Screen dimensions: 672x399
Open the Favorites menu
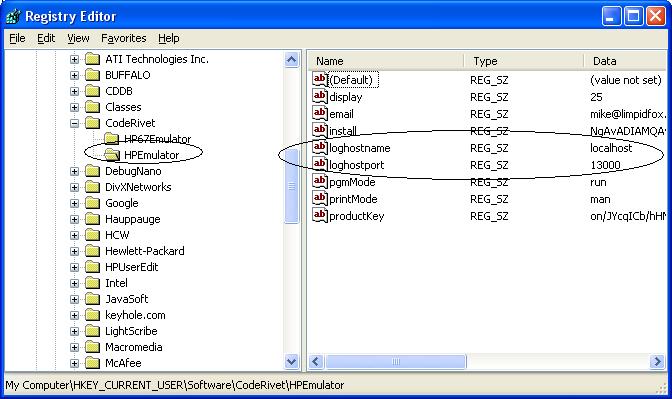123,38
